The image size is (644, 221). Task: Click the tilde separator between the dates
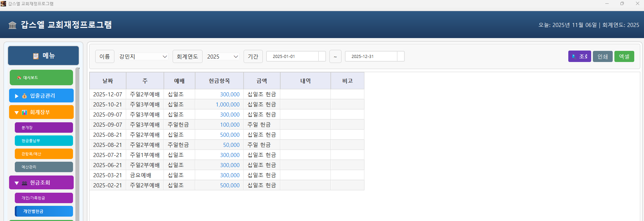(x=335, y=57)
